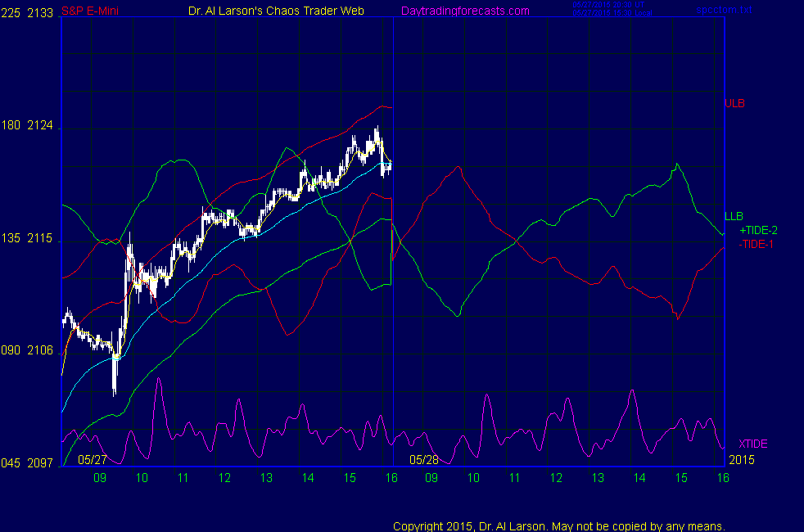
Task: Click the magenta XTIDE legend label
Action: pos(752,444)
